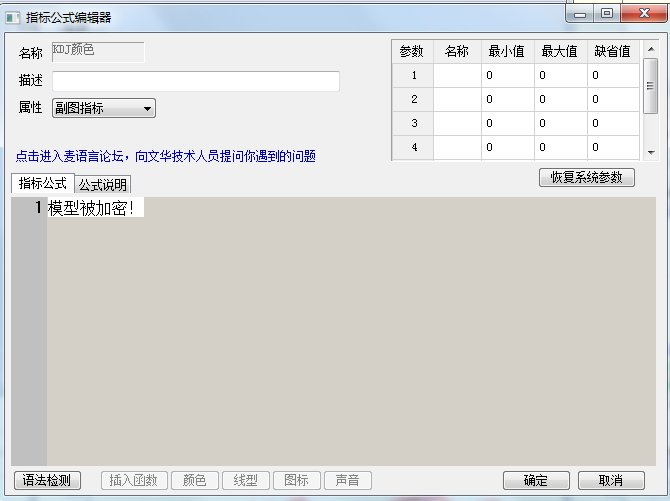Select parameter row 1 name cell
Screen dimensions: 670x501
[x=457, y=76]
